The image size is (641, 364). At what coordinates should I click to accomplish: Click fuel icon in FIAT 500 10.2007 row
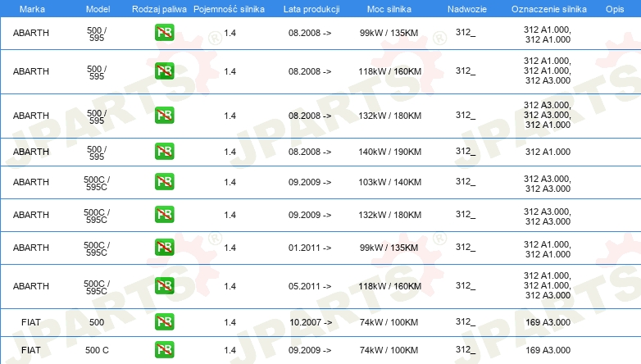click(x=164, y=322)
